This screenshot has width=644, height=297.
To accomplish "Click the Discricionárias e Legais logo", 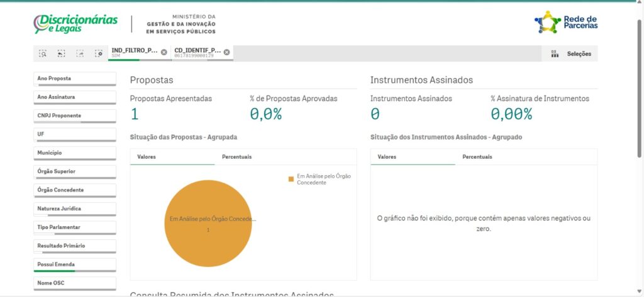I will click(75, 23).
